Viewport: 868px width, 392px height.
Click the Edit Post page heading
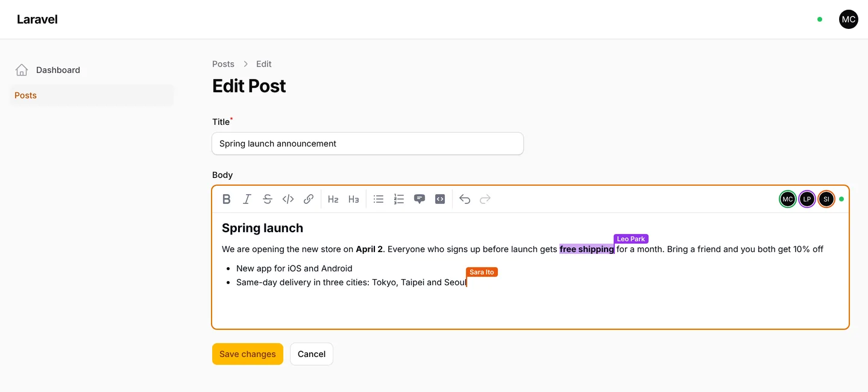tap(249, 86)
